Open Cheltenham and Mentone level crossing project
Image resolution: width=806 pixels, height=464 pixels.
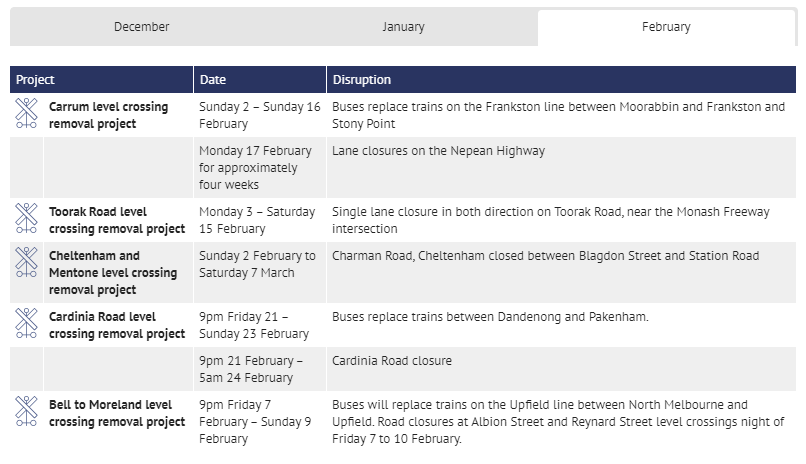(113, 272)
